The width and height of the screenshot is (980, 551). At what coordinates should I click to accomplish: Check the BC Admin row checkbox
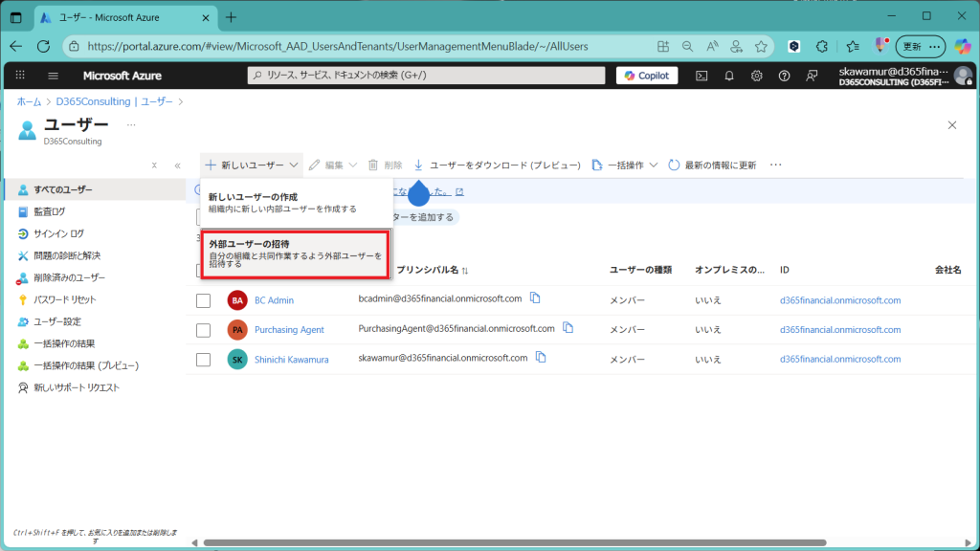pyautogui.click(x=203, y=300)
